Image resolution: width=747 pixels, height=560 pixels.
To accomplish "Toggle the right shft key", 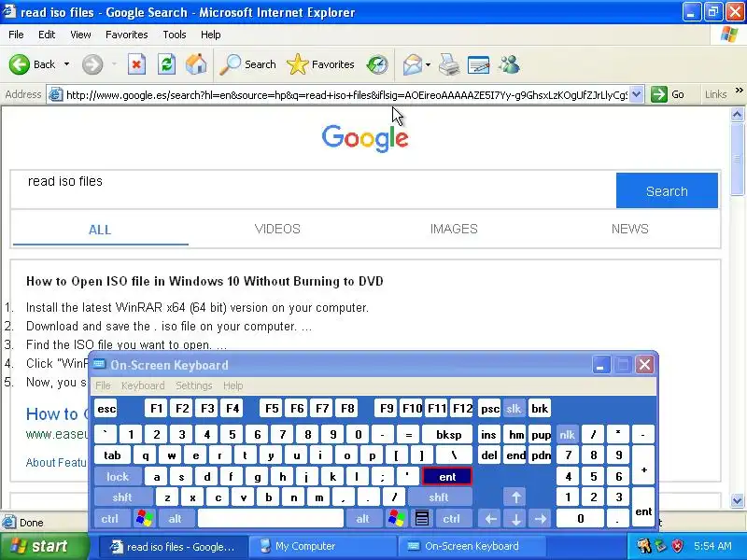I will pyautogui.click(x=439, y=497).
